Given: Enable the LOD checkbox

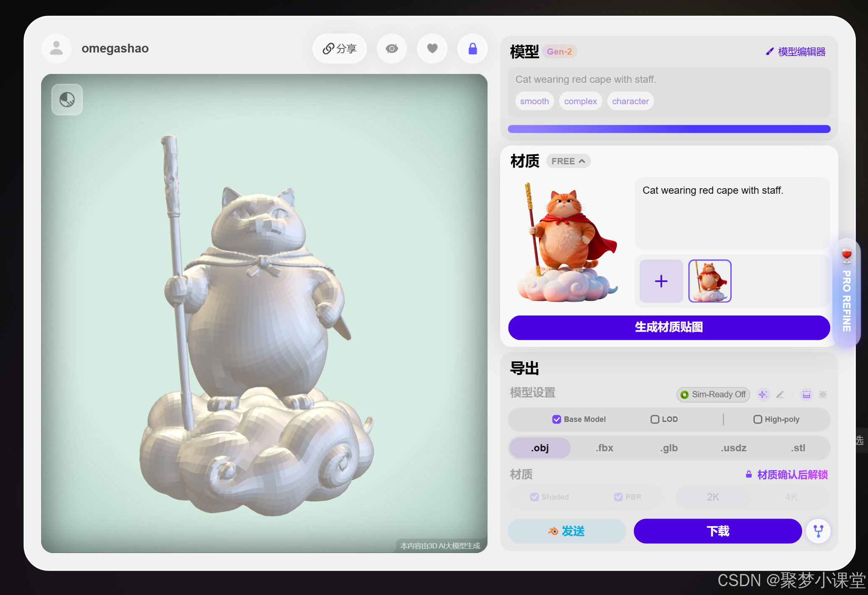Looking at the screenshot, I should [654, 419].
